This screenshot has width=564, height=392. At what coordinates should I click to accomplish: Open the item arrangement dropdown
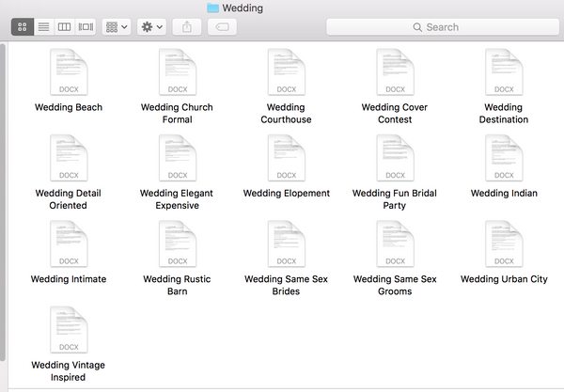(117, 27)
